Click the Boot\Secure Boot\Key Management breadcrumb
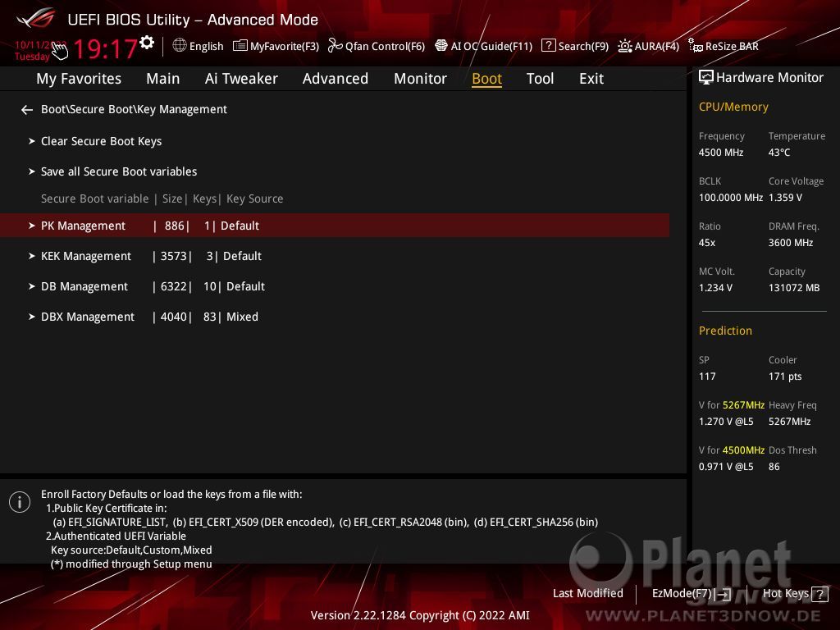This screenshot has width=840, height=630. (x=134, y=109)
